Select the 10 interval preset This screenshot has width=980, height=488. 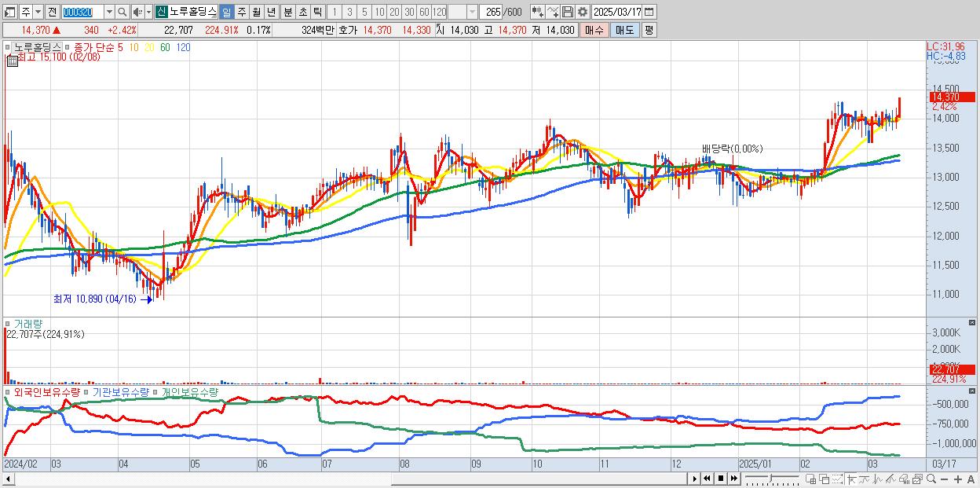[x=379, y=12]
